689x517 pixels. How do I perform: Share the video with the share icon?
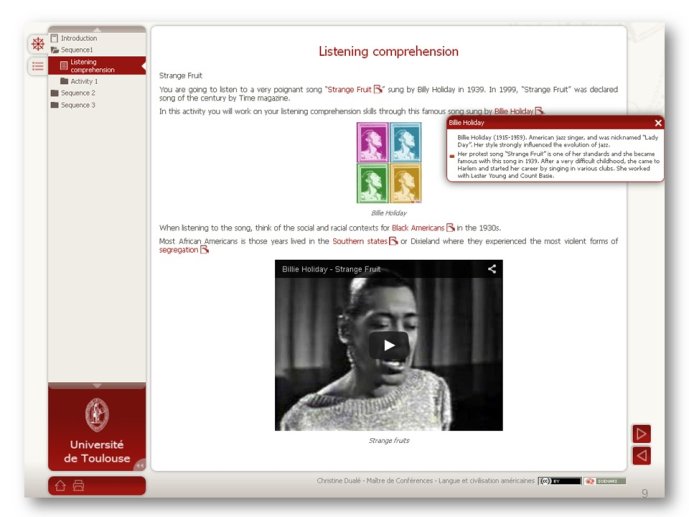coord(492,269)
